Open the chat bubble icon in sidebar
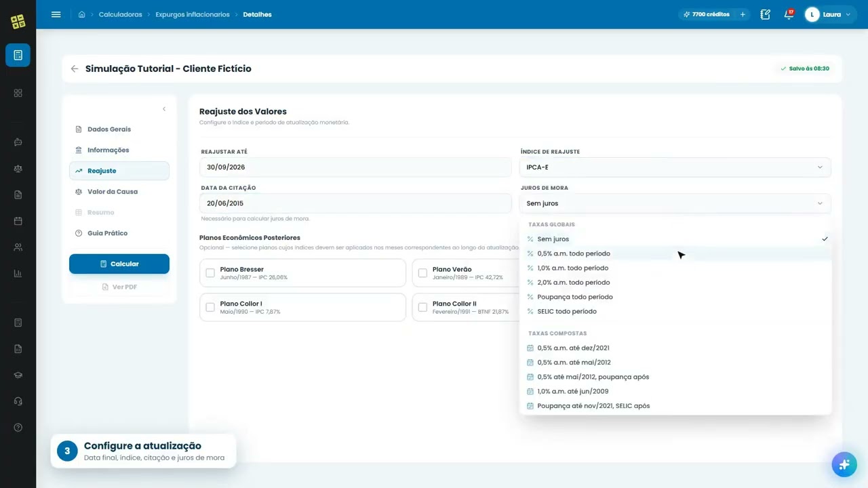This screenshot has width=868, height=488. (x=18, y=142)
